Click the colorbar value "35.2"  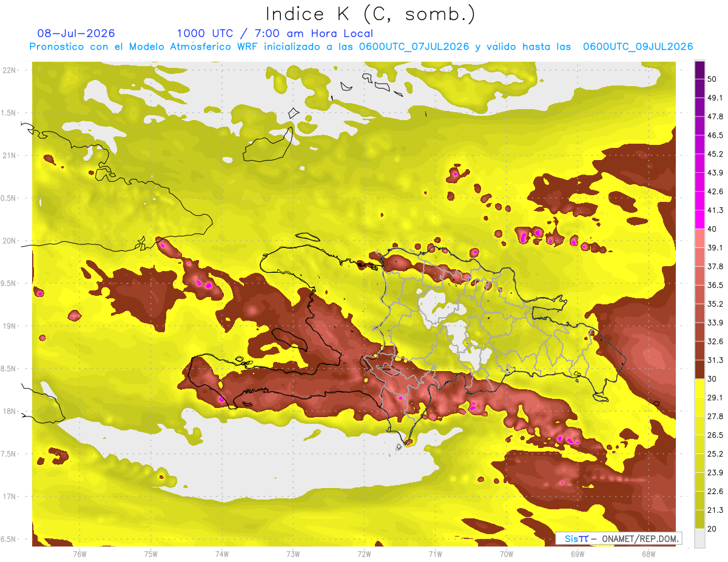click(715, 304)
